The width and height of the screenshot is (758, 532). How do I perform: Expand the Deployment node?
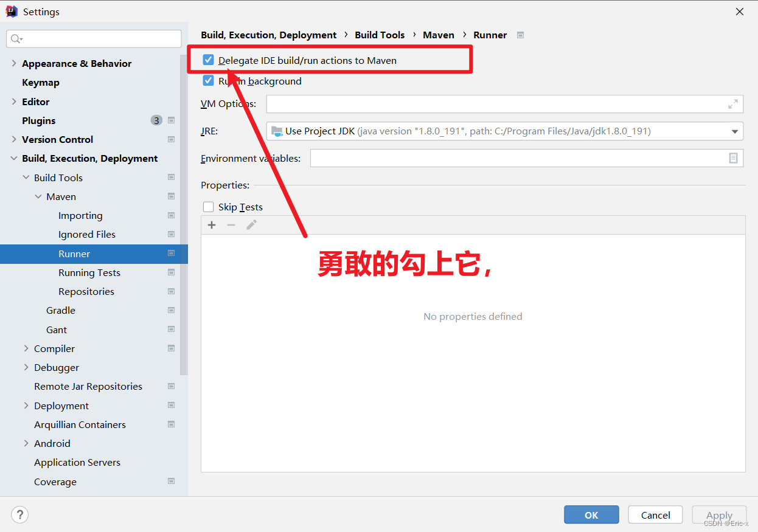coord(26,406)
